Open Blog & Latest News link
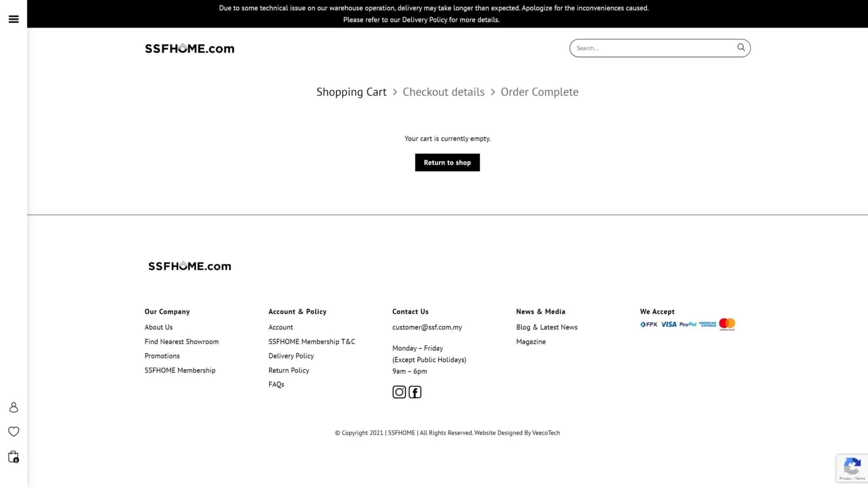The width and height of the screenshot is (868, 488). coord(546,327)
